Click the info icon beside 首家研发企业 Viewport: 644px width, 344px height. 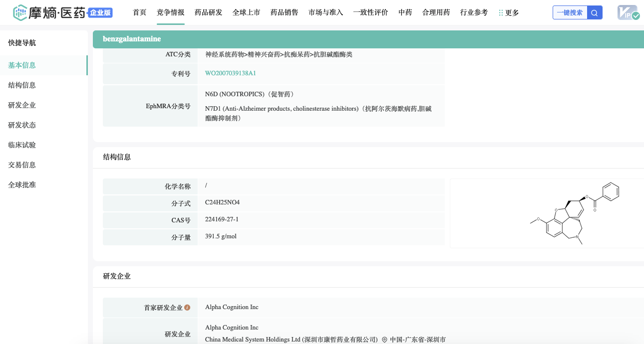187,308
